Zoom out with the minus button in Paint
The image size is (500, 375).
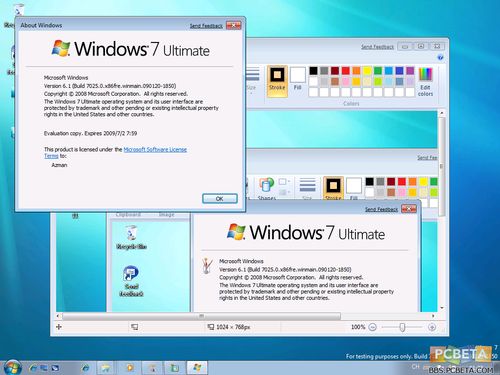tap(373, 327)
